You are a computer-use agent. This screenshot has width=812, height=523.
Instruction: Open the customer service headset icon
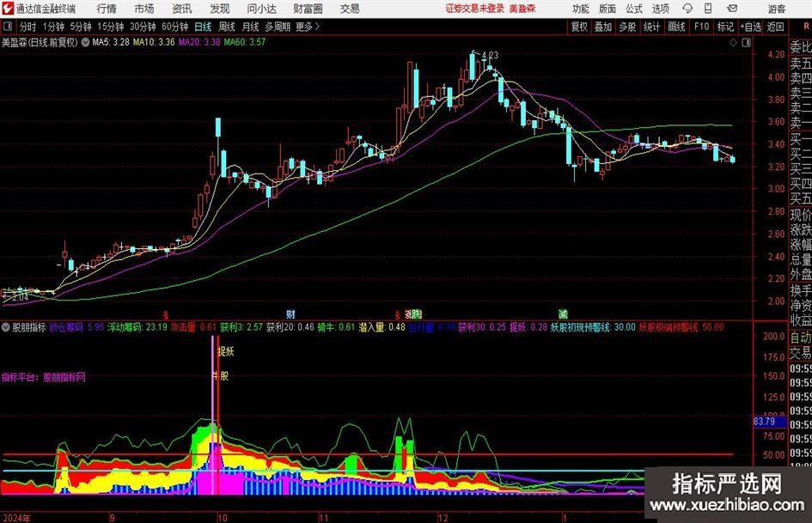687,9
